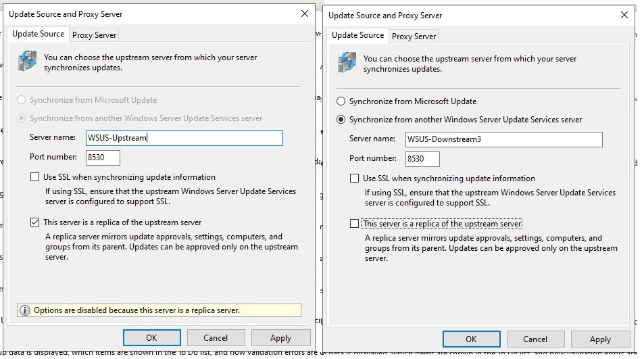Click the left dialog title 'Update Source and Proxy Server'
Viewport: 644px width, 359px height.
point(66,14)
